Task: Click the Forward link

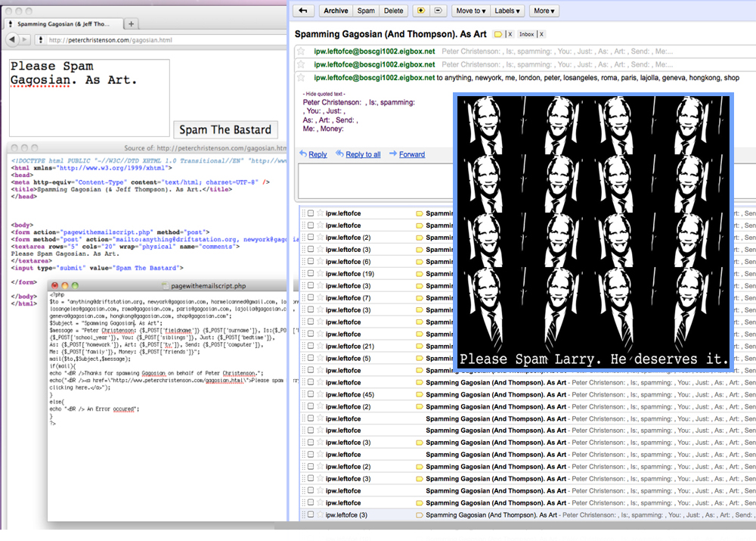Action: pyautogui.click(x=412, y=154)
